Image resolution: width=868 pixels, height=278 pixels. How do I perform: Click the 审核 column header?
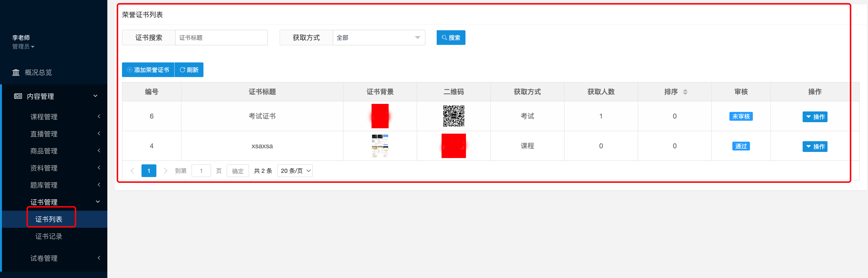tap(741, 92)
